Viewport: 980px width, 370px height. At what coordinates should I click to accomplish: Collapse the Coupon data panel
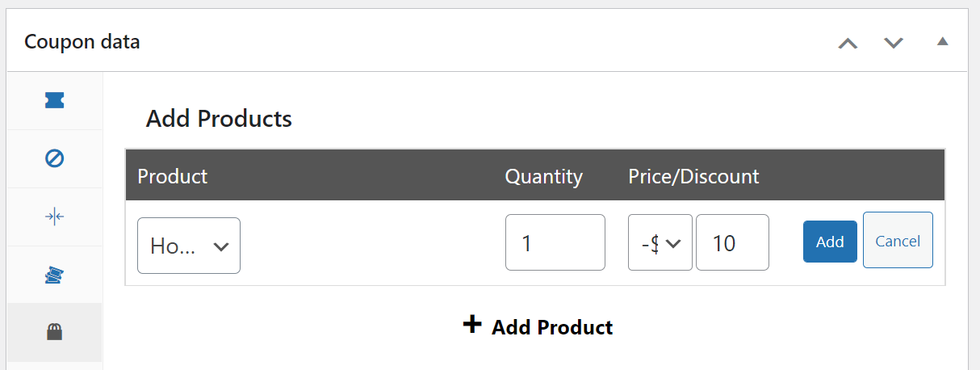pos(942,41)
